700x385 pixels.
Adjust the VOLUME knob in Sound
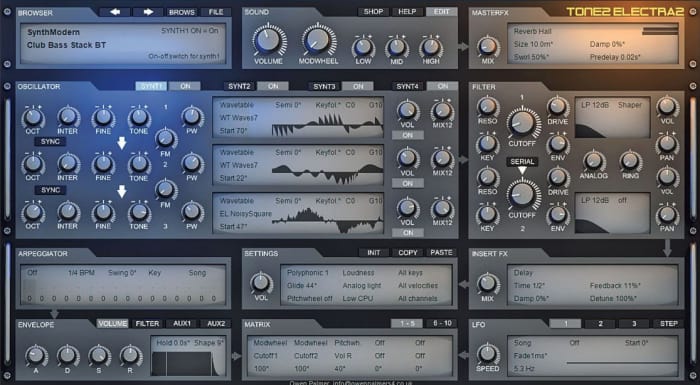click(x=268, y=40)
